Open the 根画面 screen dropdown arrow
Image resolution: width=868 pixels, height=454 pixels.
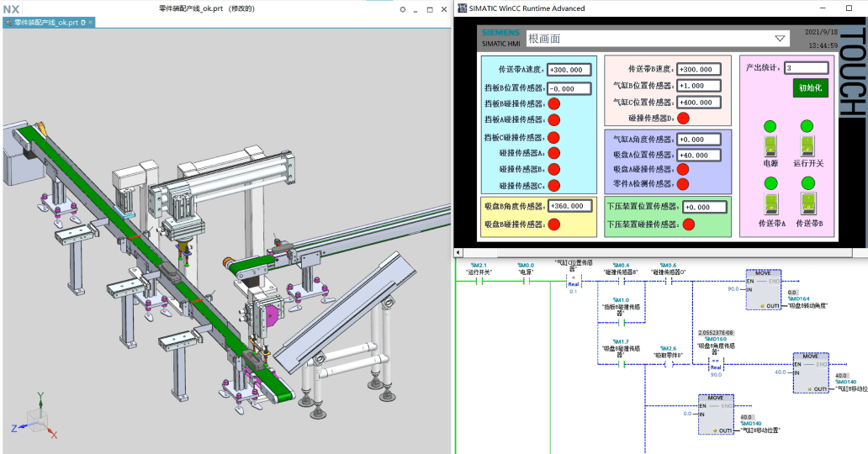(x=780, y=39)
